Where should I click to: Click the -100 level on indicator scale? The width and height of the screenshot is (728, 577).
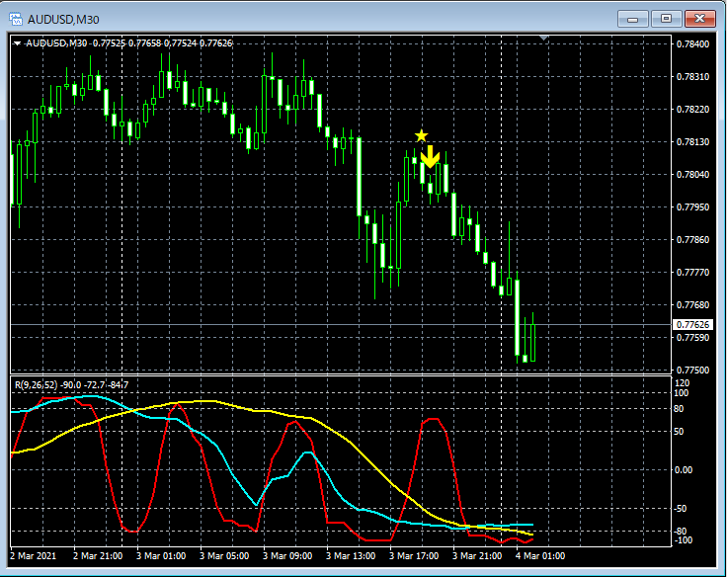(685, 540)
